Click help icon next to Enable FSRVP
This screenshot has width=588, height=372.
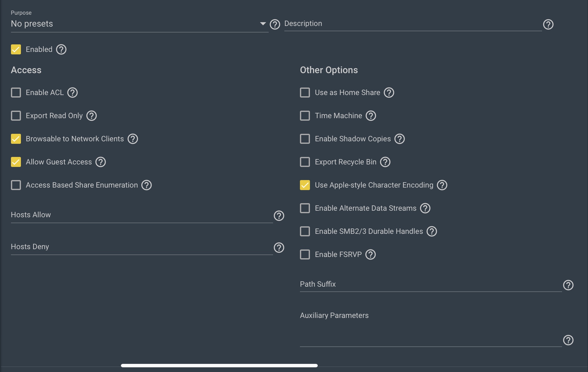point(371,254)
